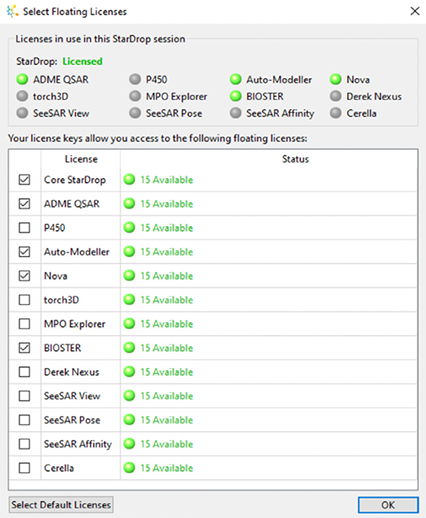Select the MPO Explorer license name in table
This screenshot has width=426, height=518.
pyautogui.click(x=75, y=324)
